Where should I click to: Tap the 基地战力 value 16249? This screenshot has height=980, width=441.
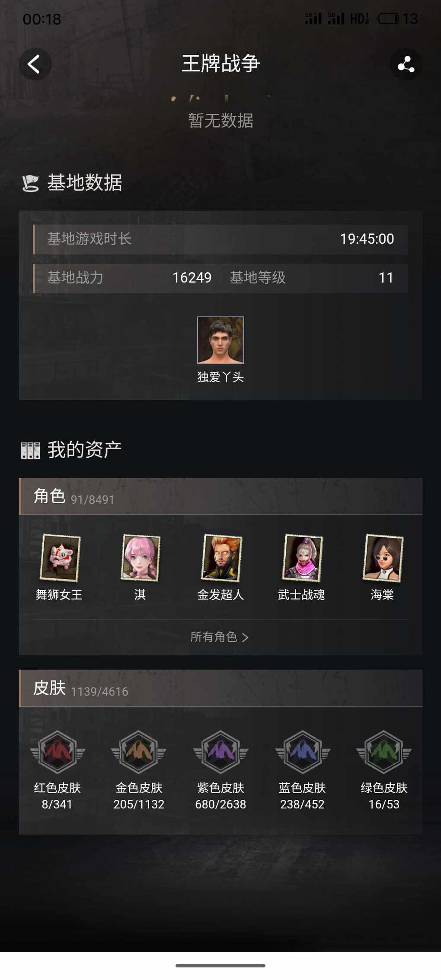[192, 278]
